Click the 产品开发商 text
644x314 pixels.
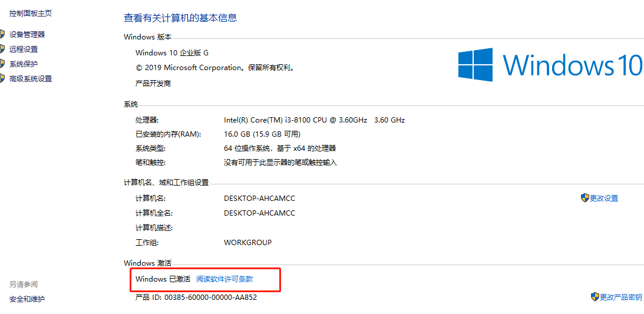(153, 83)
